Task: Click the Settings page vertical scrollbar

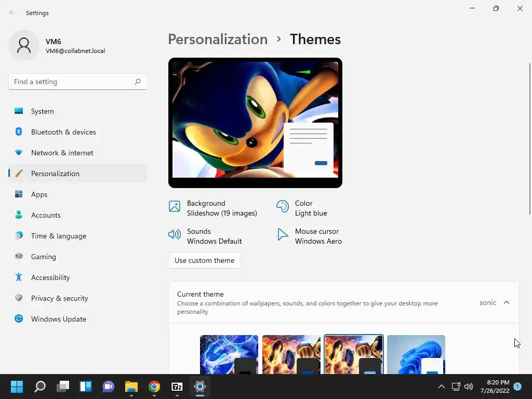Action: click(x=529, y=139)
